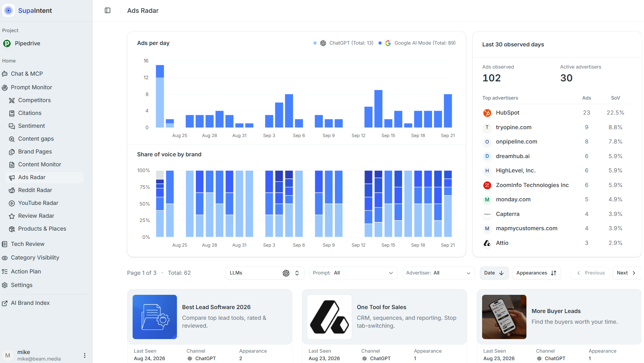Click the ZoomInfo Technologies logo icon
644x363 pixels.
click(x=487, y=185)
